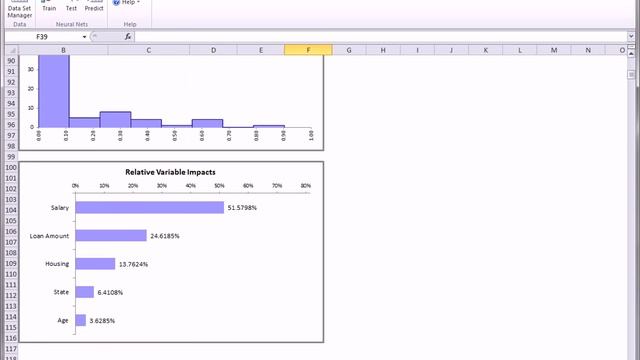Click the Age bar in chart

81,320
